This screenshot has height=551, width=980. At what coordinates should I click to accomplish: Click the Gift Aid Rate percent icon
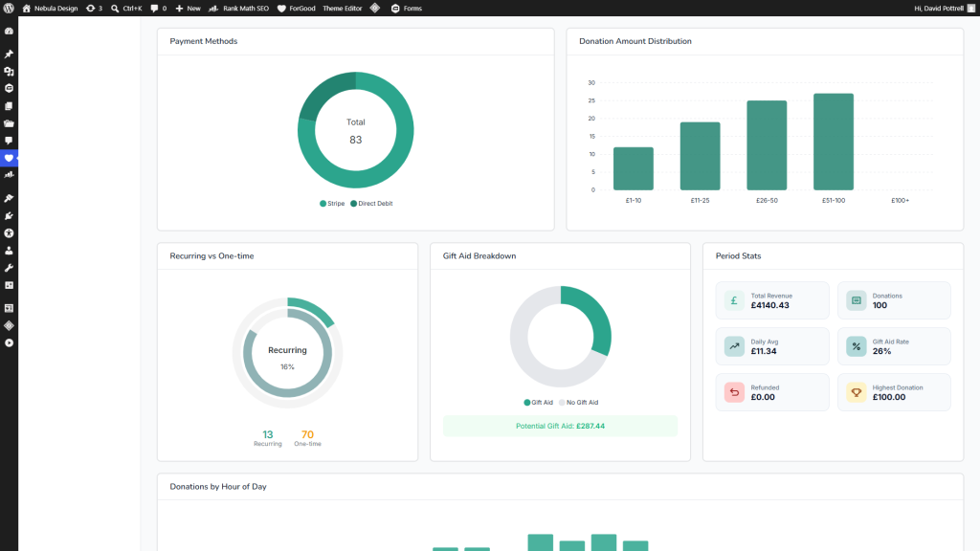[857, 346]
